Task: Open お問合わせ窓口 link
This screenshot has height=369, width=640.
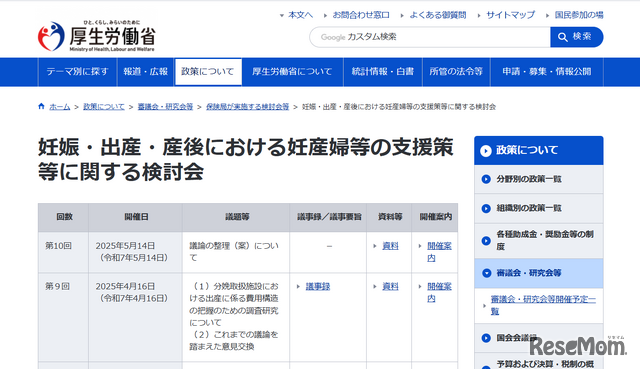Action: [x=361, y=15]
